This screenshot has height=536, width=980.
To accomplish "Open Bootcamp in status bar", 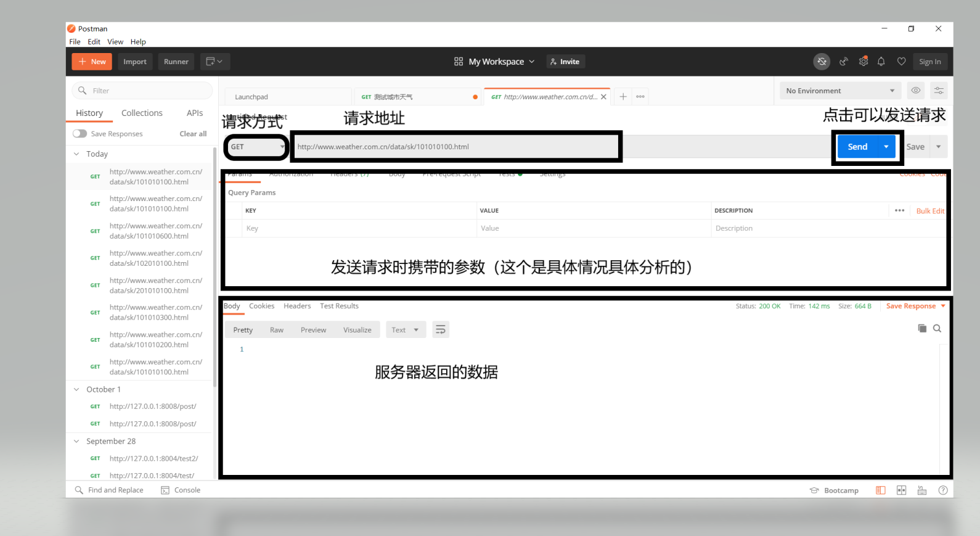I will click(x=834, y=490).
